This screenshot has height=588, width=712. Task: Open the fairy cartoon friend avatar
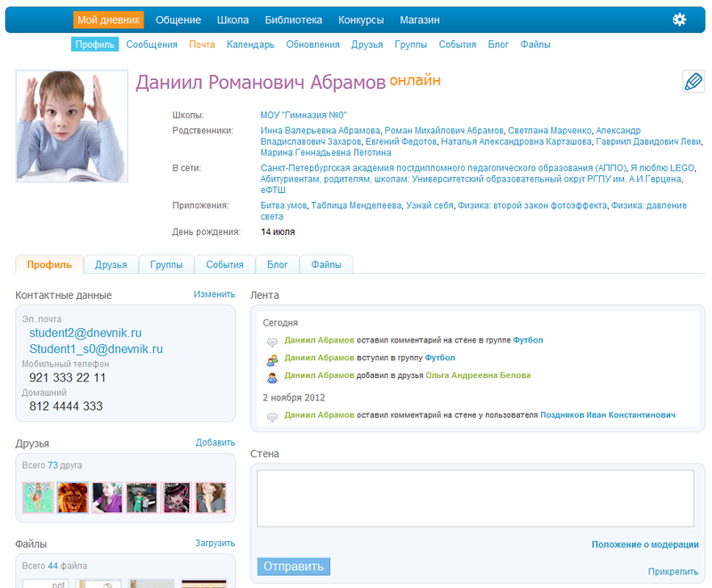[x=38, y=497]
